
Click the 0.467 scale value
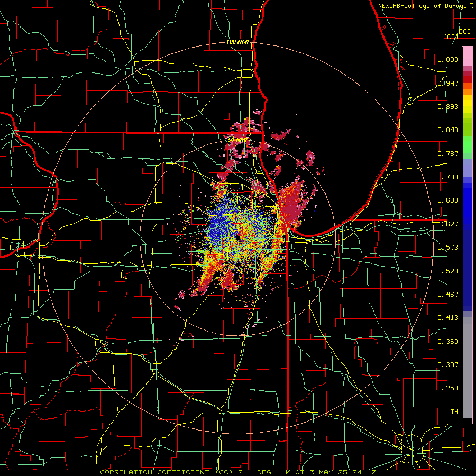pos(448,294)
